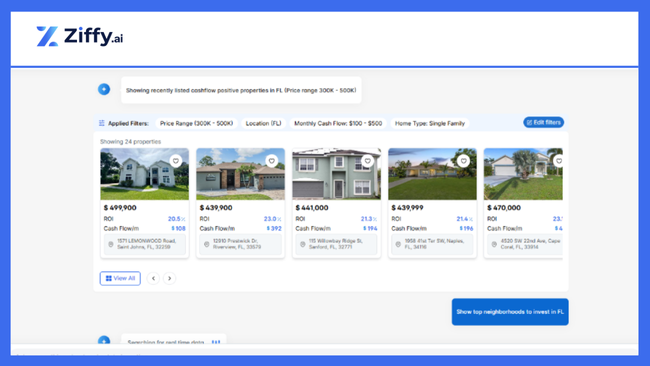
Task: Open the $439,900 house photo
Action: [x=240, y=174]
